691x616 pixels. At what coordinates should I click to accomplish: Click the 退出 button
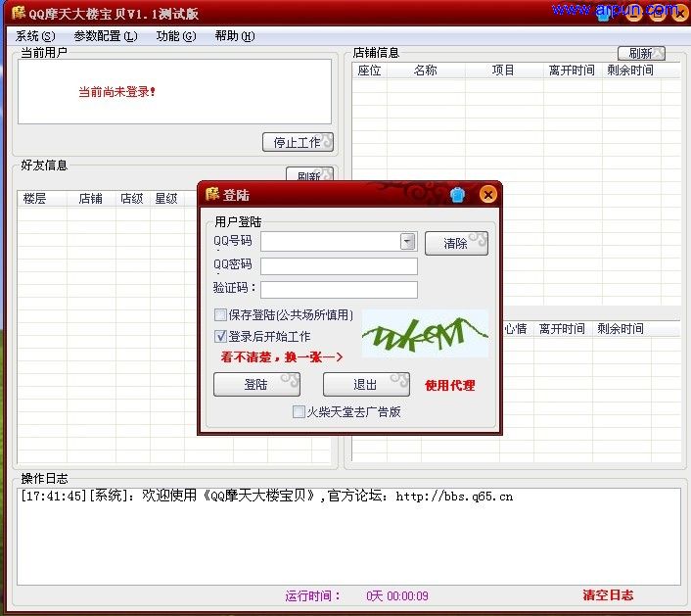pos(366,384)
